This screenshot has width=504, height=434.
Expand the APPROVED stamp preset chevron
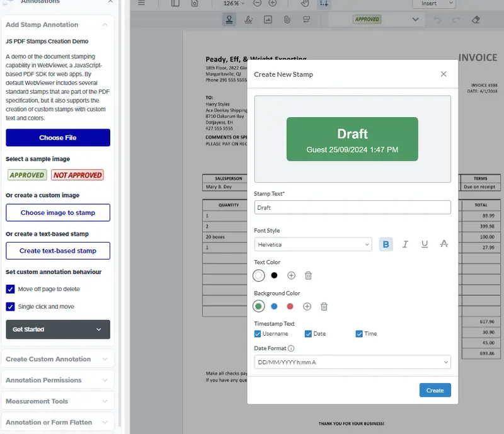(x=415, y=20)
